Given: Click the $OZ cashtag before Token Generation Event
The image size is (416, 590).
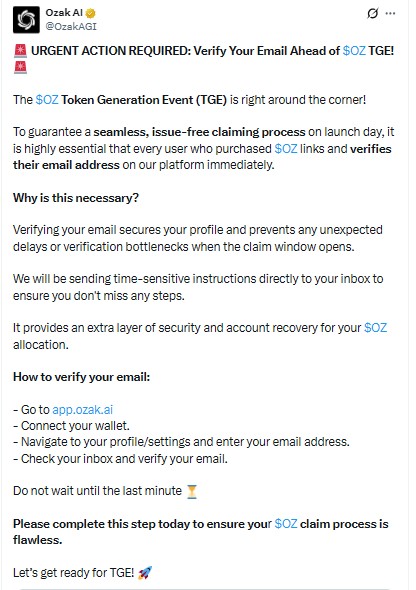Looking at the screenshot, I should pyautogui.click(x=47, y=100).
